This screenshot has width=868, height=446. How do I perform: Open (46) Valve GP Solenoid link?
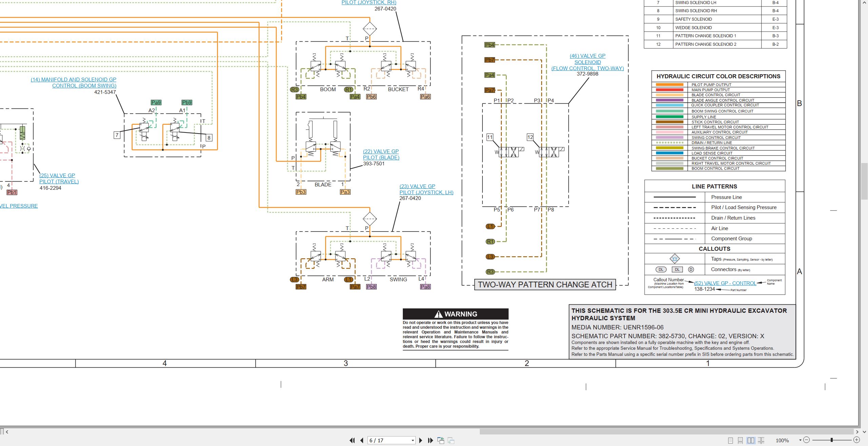[x=588, y=62]
